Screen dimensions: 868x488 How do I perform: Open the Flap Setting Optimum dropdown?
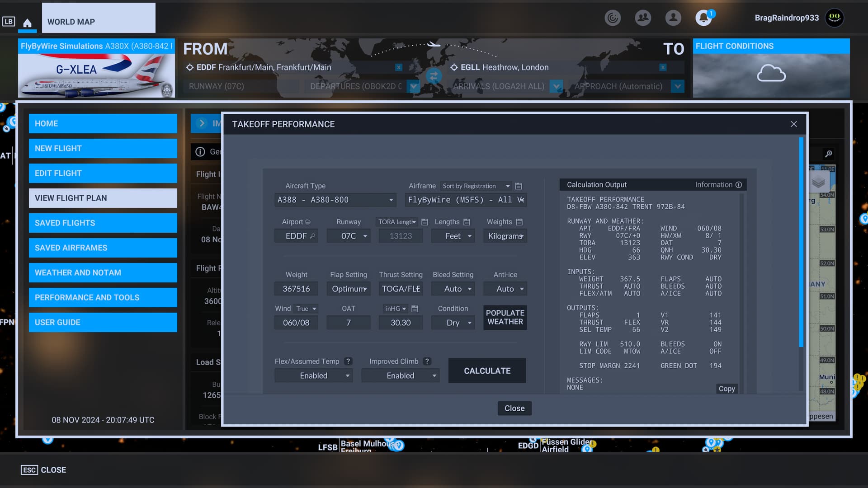[349, 289]
